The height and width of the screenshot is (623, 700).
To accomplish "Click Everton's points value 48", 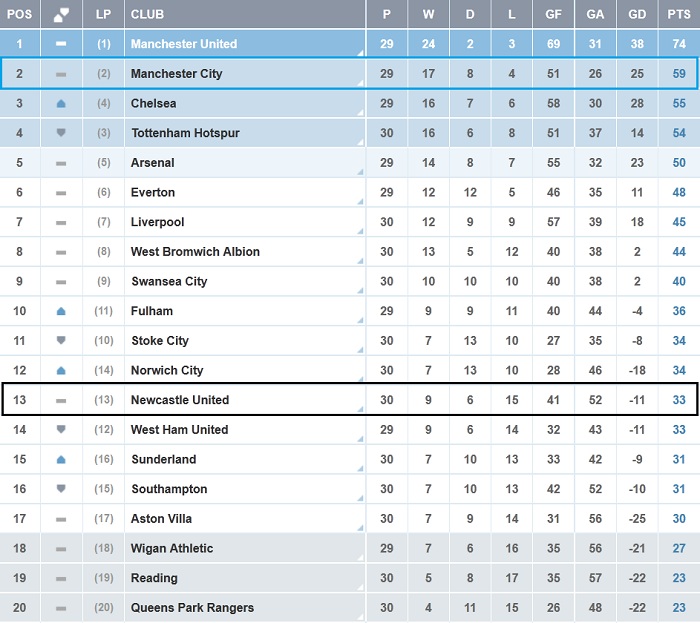I will (679, 192).
